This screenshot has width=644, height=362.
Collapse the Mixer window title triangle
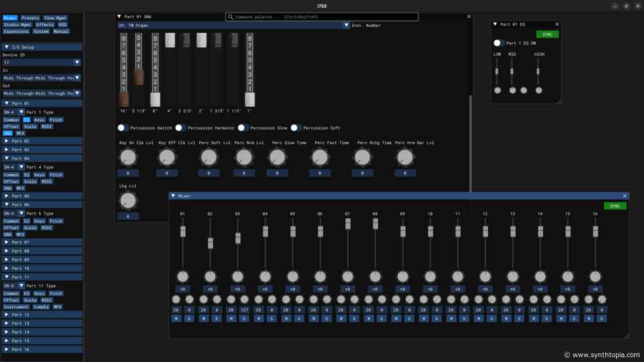click(x=173, y=196)
